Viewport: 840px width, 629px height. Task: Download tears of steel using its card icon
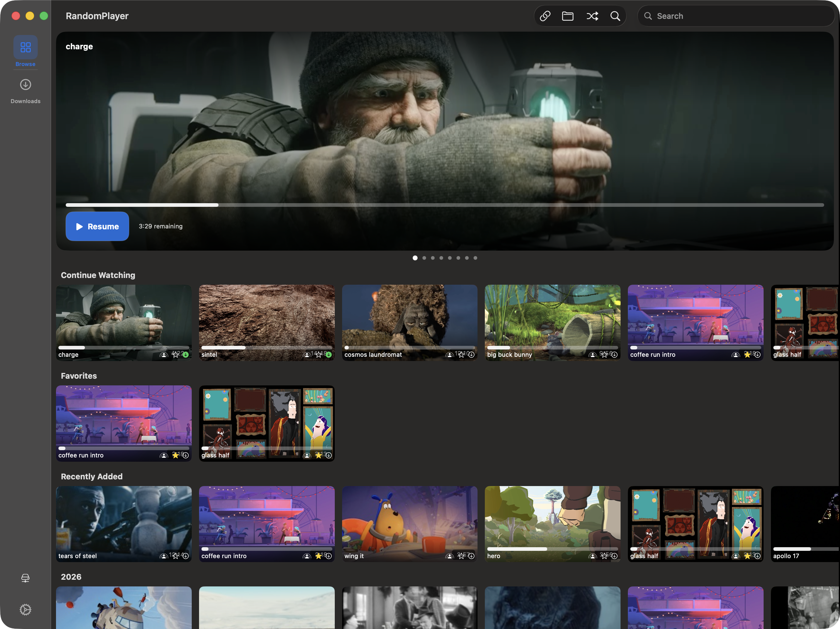coord(186,556)
